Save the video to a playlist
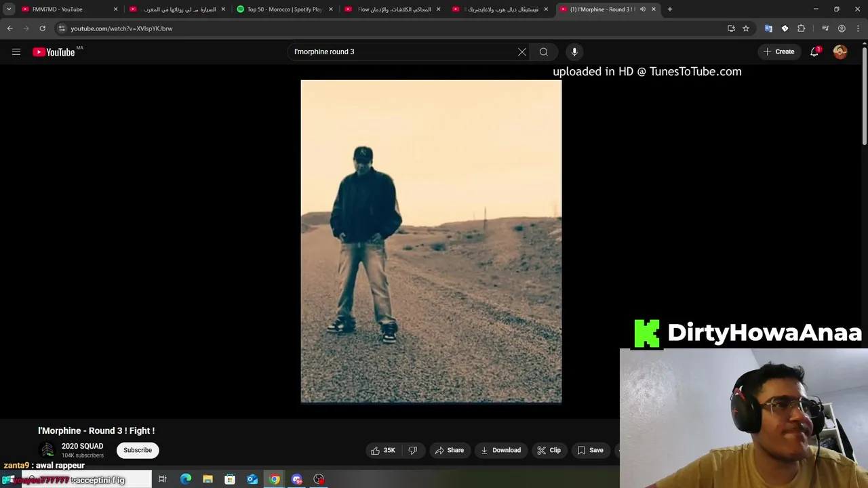This screenshot has height=488, width=868. 590,450
